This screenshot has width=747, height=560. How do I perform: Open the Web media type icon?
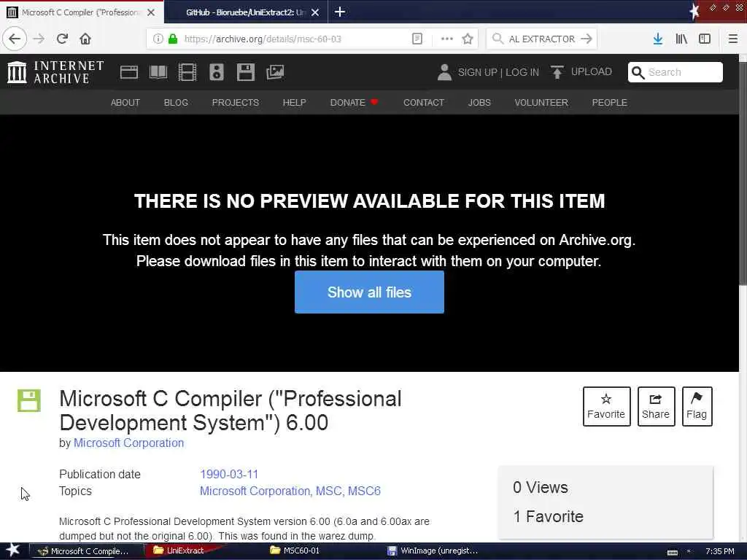pyautogui.click(x=129, y=72)
